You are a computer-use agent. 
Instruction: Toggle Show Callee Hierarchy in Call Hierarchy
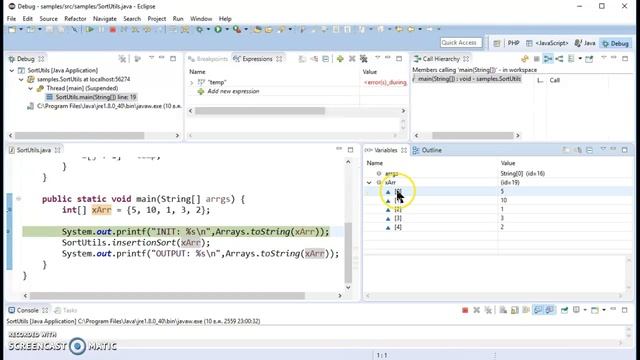point(559,59)
